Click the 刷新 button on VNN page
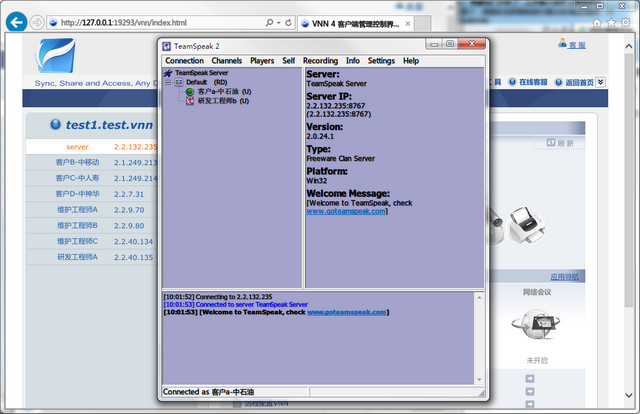This screenshot has width=640, height=414. point(560,143)
